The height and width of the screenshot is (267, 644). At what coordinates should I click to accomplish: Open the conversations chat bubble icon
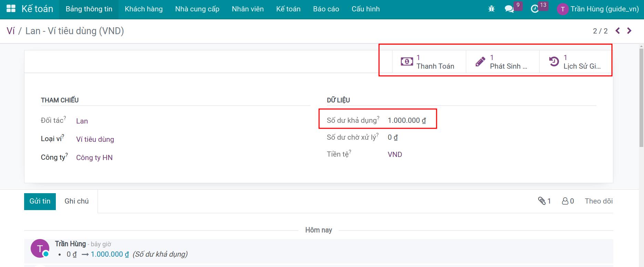coord(509,9)
